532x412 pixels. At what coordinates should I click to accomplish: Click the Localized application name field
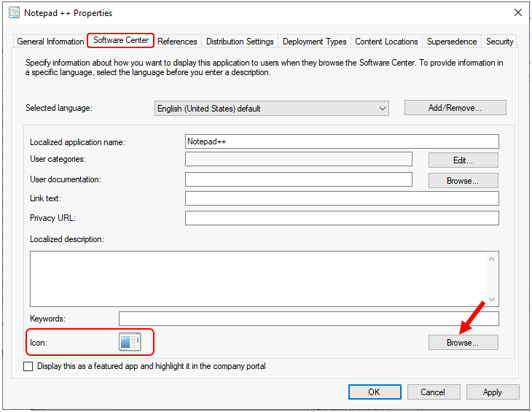point(342,141)
